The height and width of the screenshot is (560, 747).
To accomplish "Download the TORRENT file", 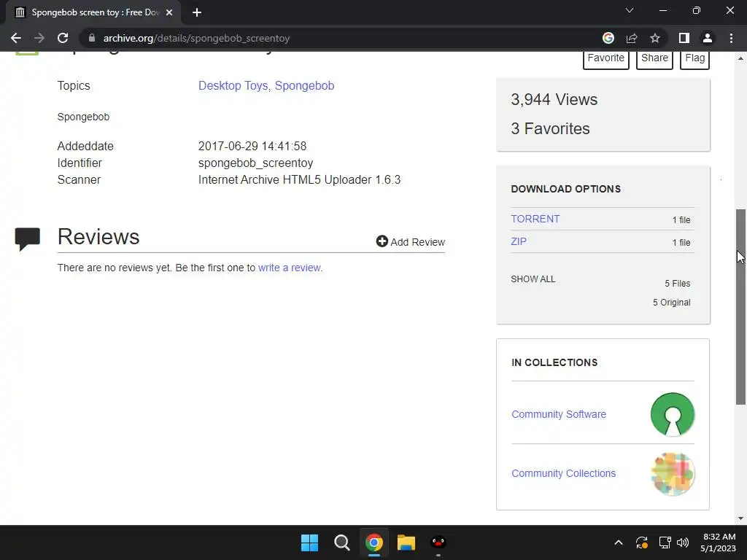I will tap(535, 219).
